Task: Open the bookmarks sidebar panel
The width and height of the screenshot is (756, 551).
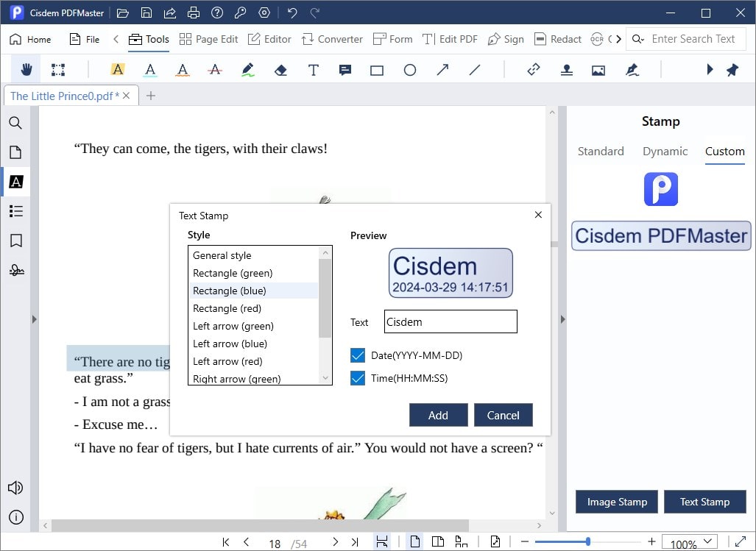Action: (x=16, y=241)
